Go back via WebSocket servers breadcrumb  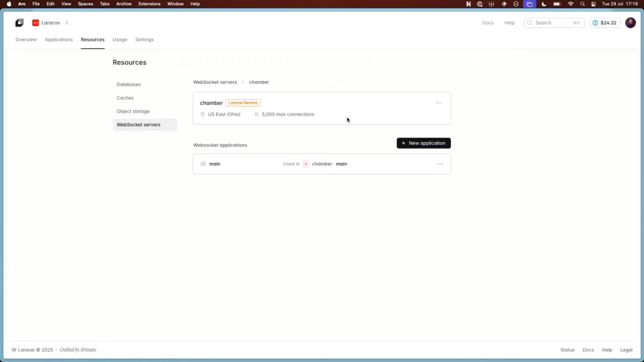pyautogui.click(x=215, y=82)
